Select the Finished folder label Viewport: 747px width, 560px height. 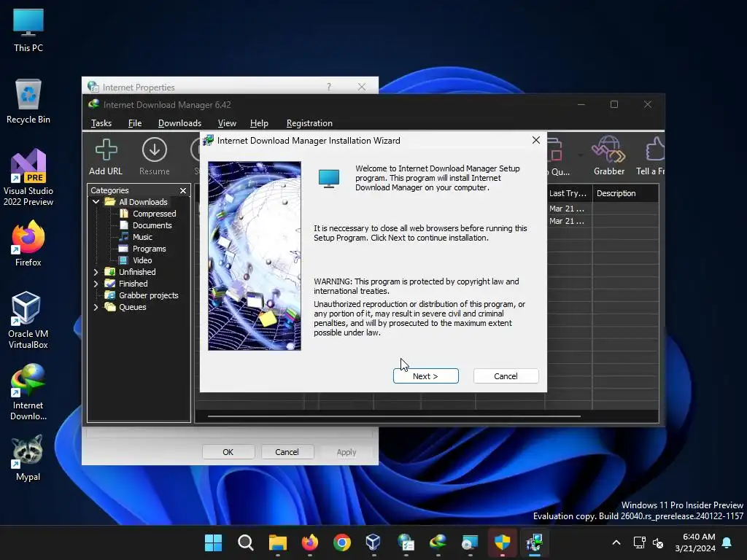click(x=133, y=284)
